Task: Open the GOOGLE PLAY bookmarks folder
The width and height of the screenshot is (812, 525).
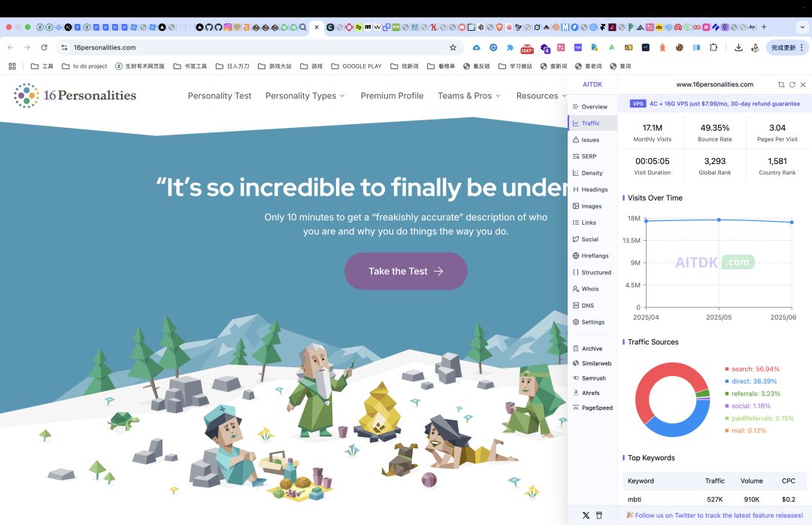Action: click(x=356, y=66)
